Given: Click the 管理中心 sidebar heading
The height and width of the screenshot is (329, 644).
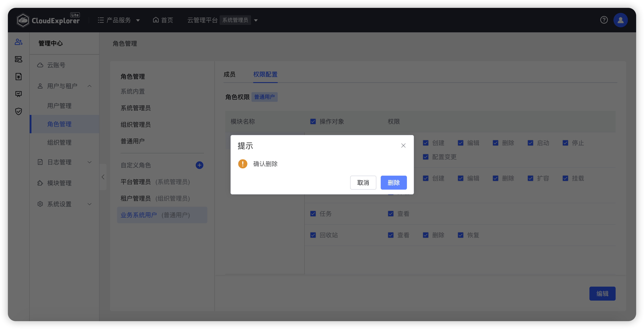Looking at the screenshot, I should [x=50, y=43].
